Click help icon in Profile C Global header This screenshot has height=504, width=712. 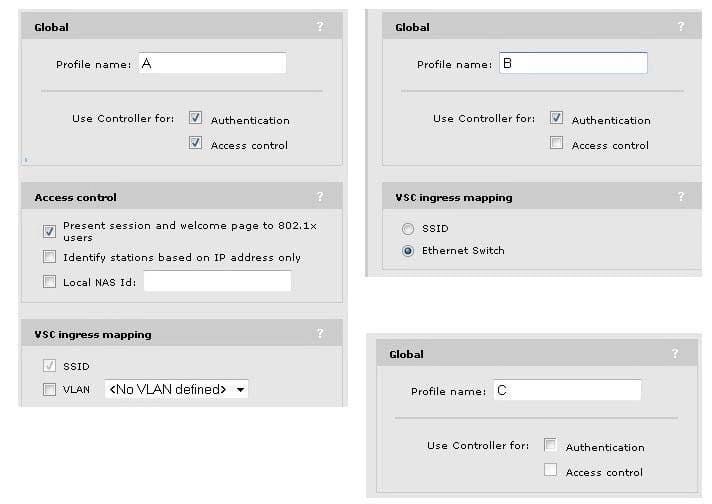point(675,354)
